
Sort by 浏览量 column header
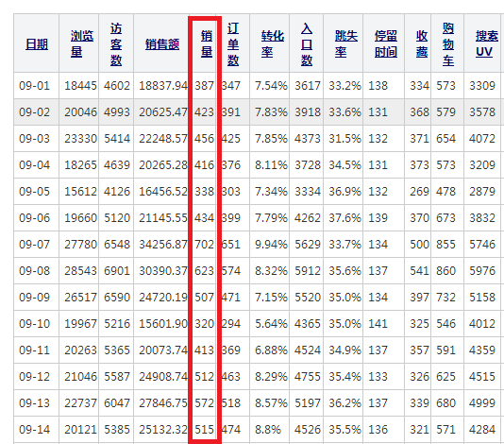click(82, 43)
